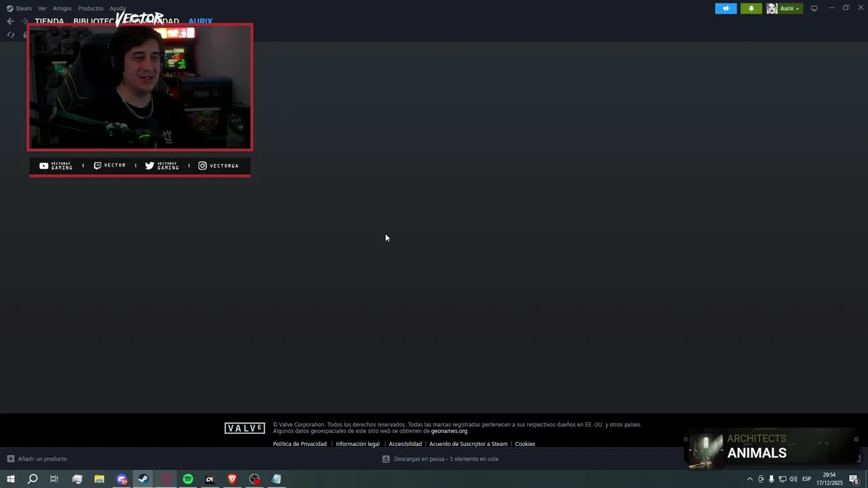Viewport: 868px width, 488px height.
Task: Click the blue megaphone announcements button
Action: pyautogui.click(x=726, y=8)
